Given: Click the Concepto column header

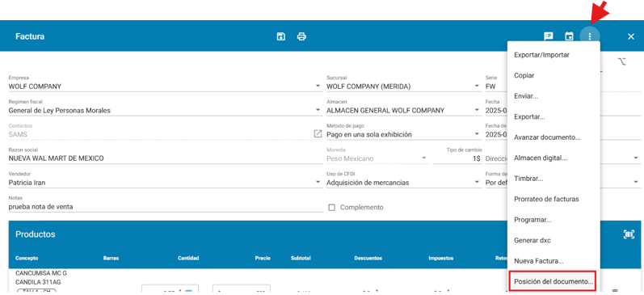Looking at the screenshot, I should pyautogui.click(x=27, y=258).
